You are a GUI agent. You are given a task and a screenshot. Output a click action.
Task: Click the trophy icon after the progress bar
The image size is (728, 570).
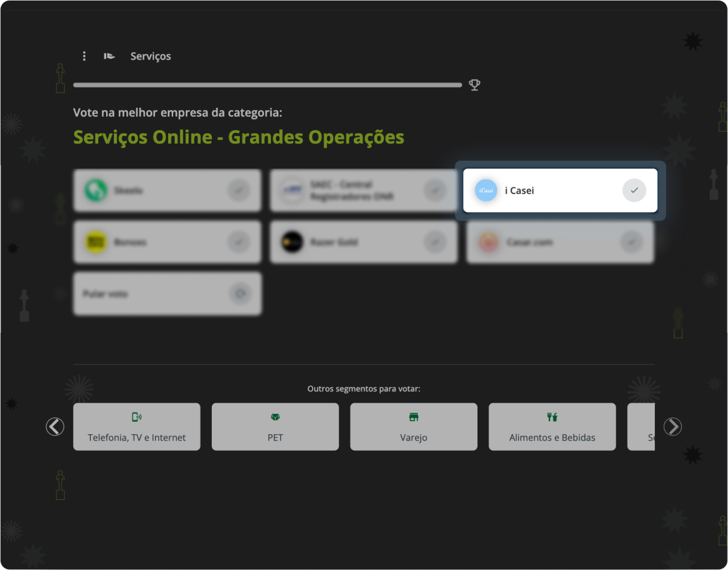coord(475,85)
